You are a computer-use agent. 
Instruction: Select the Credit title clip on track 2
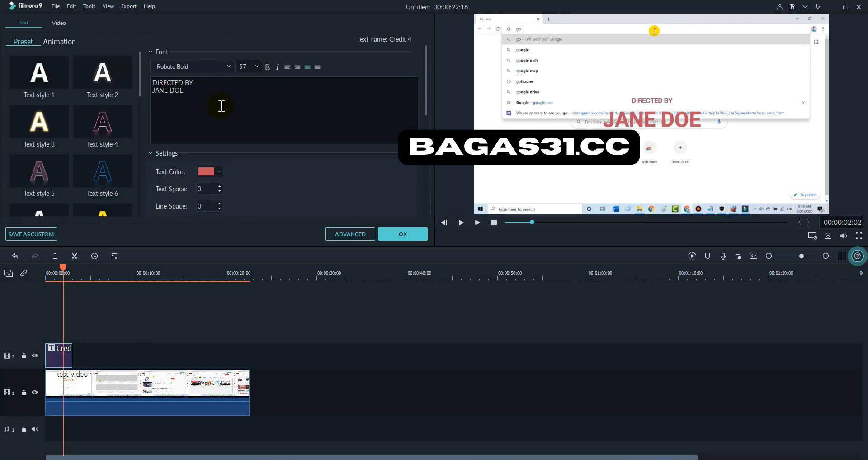pyautogui.click(x=59, y=355)
